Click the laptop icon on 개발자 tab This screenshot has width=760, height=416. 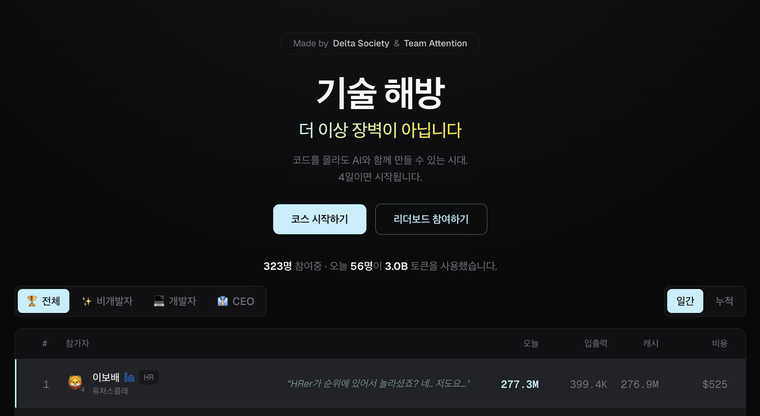tap(159, 301)
